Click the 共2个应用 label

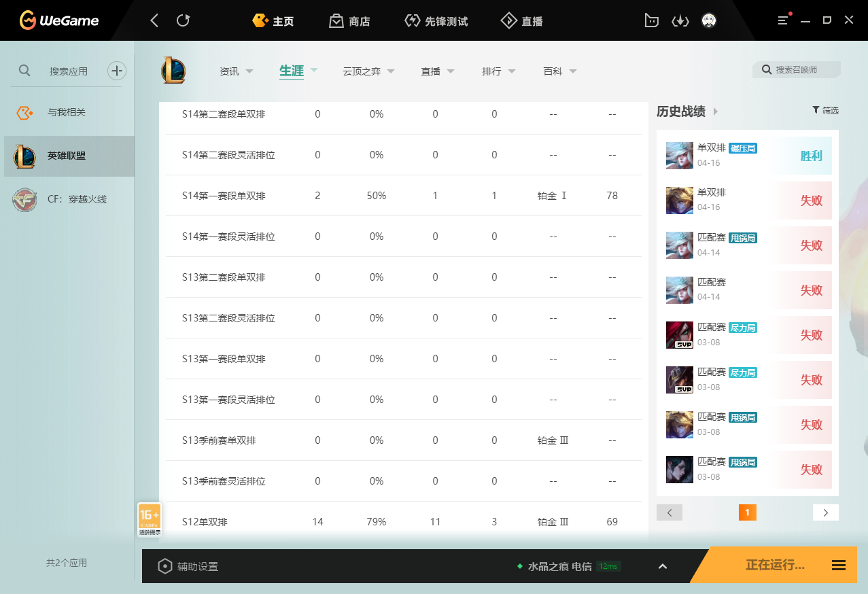click(67, 563)
